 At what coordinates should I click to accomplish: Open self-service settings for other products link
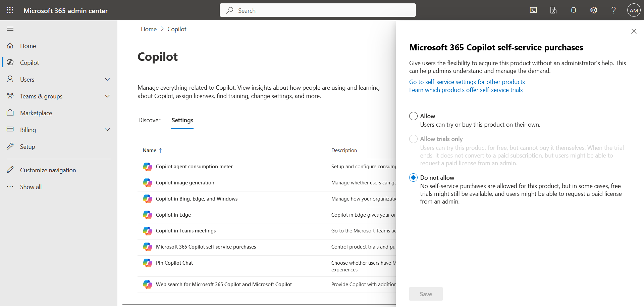tap(467, 82)
